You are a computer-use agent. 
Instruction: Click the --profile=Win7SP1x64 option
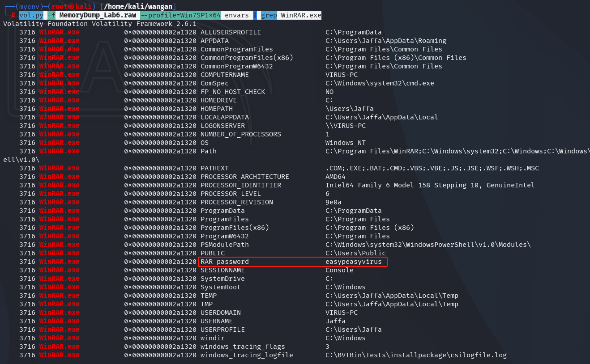(180, 15)
